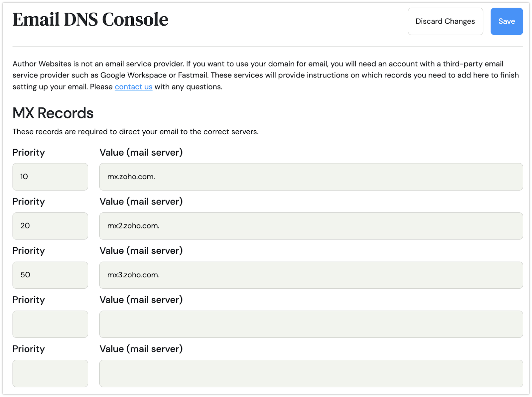Click the MX Records heading
The image size is (532, 397).
pos(53,113)
